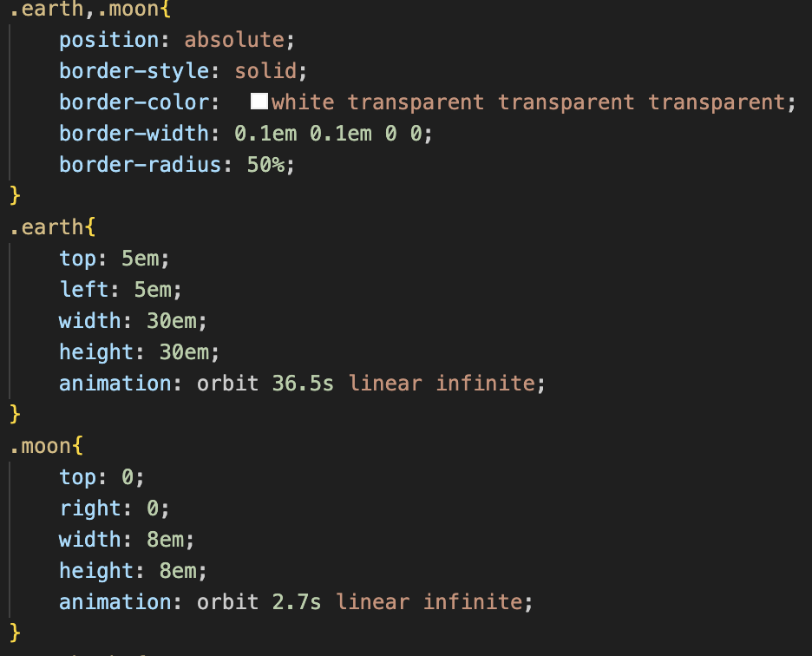Image resolution: width=812 pixels, height=656 pixels.
Task: Click moon's 2.7s animation duration
Action: coord(297,602)
